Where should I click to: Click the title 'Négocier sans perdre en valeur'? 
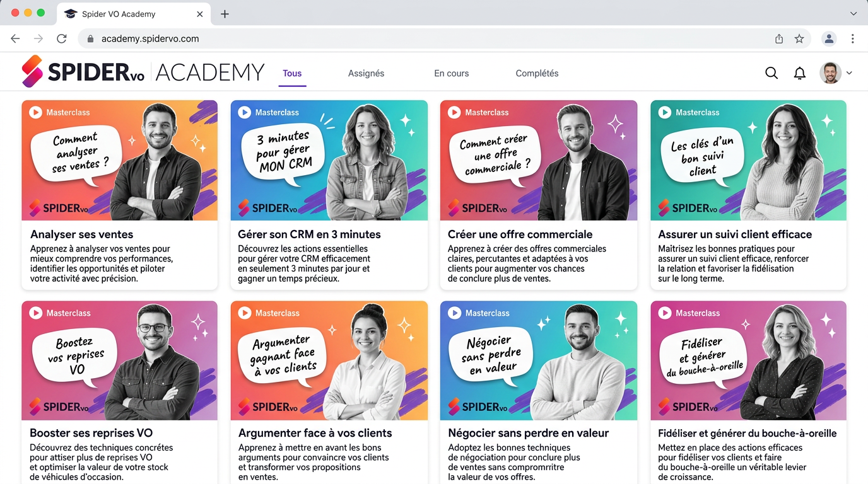(529, 434)
